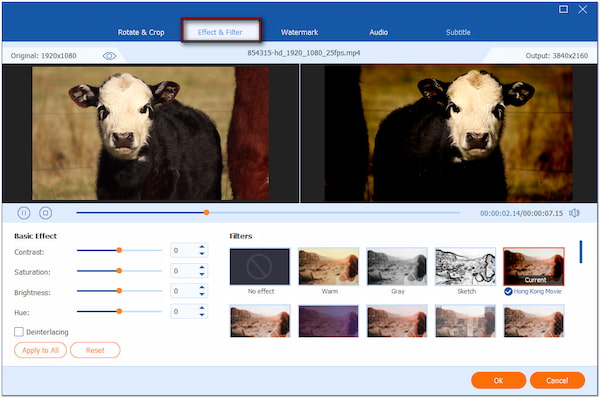Decrease Contrast value with down arrow
Image resolution: width=600 pixels, height=398 pixels.
[202, 253]
